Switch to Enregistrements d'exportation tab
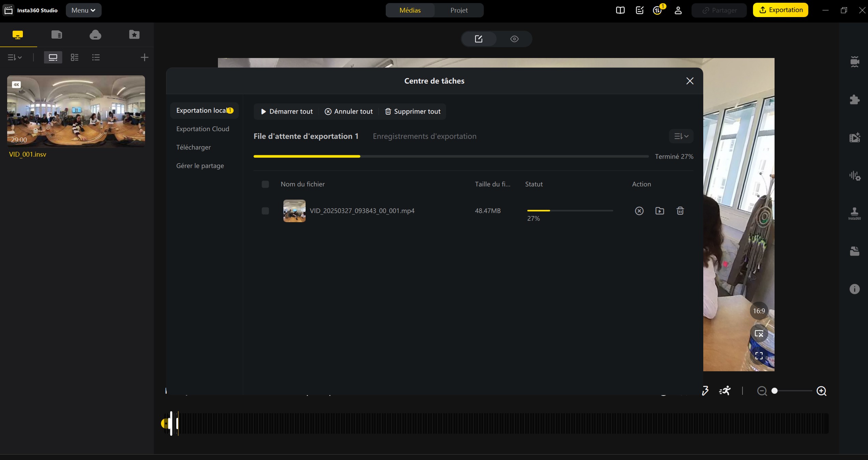The height and width of the screenshot is (460, 868). (424, 136)
